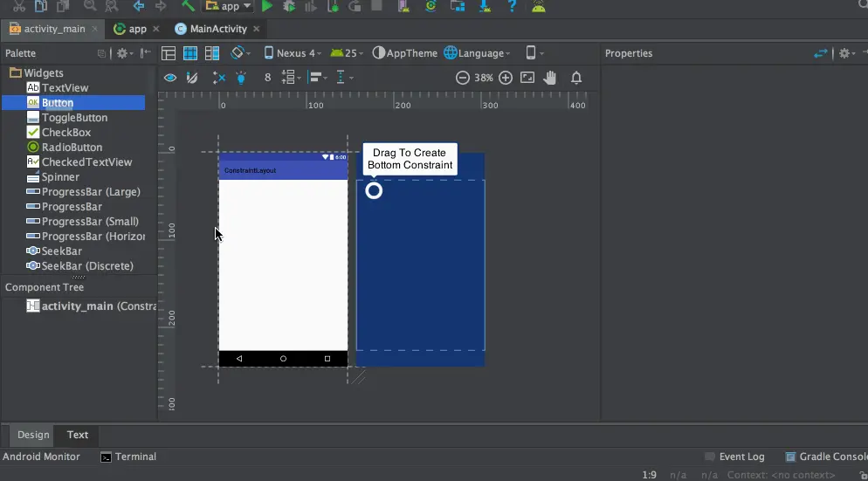This screenshot has height=481, width=868.
Task: Click the warnings bell icon
Action: [576, 78]
